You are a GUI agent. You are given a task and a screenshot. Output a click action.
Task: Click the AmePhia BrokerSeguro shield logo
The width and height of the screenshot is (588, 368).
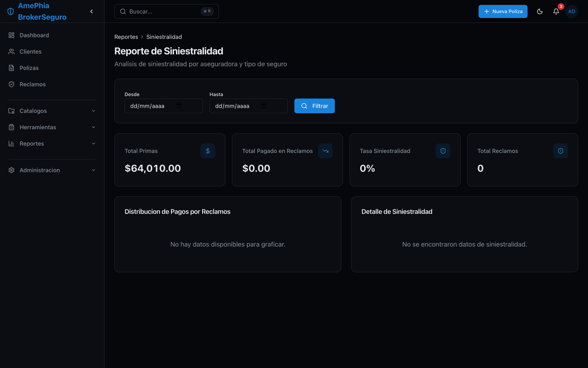[11, 11]
